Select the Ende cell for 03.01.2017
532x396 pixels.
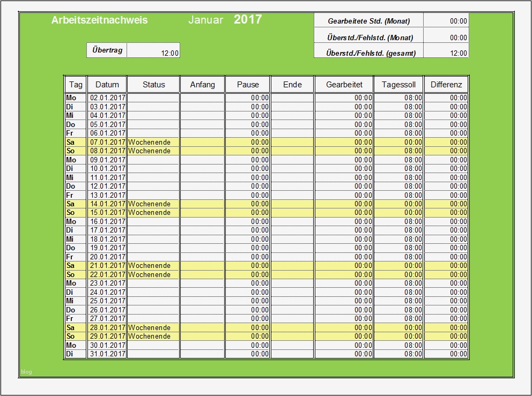[x=292, y=106]
